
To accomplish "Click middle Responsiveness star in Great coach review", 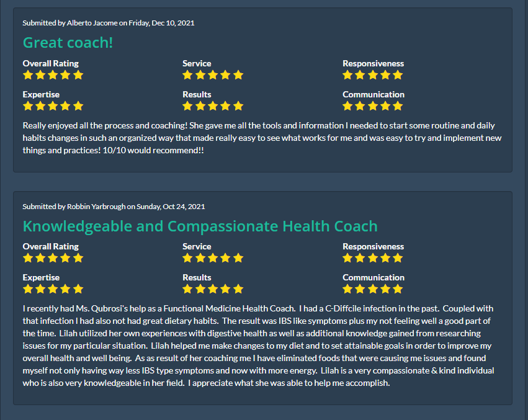I will (373, 75).
